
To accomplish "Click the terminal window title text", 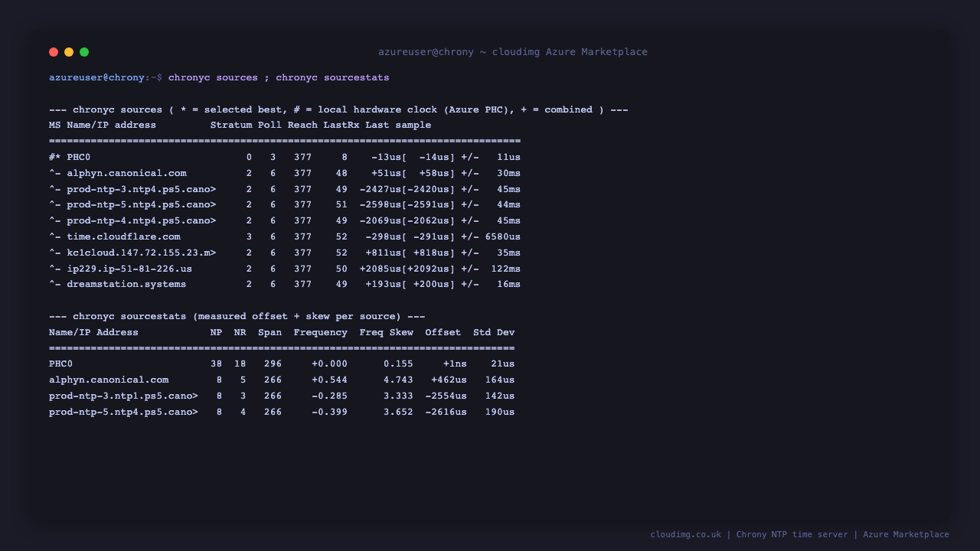I will 513,52.
